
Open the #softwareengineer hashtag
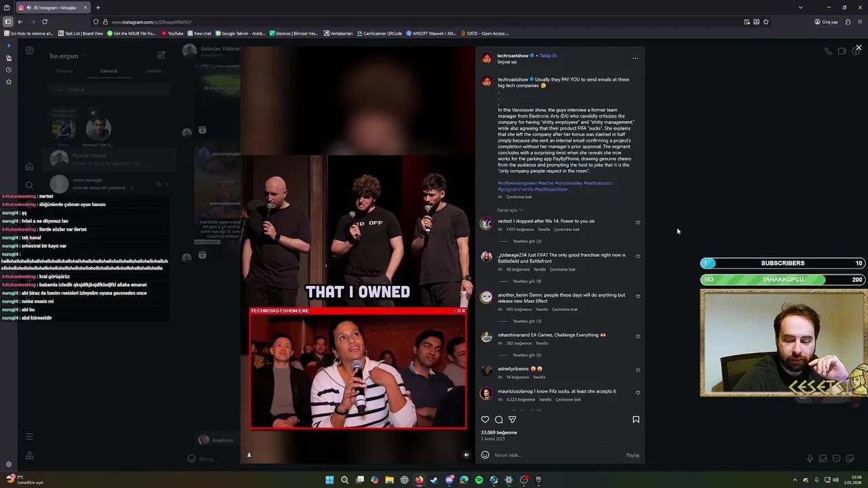(x=517, y=183)
